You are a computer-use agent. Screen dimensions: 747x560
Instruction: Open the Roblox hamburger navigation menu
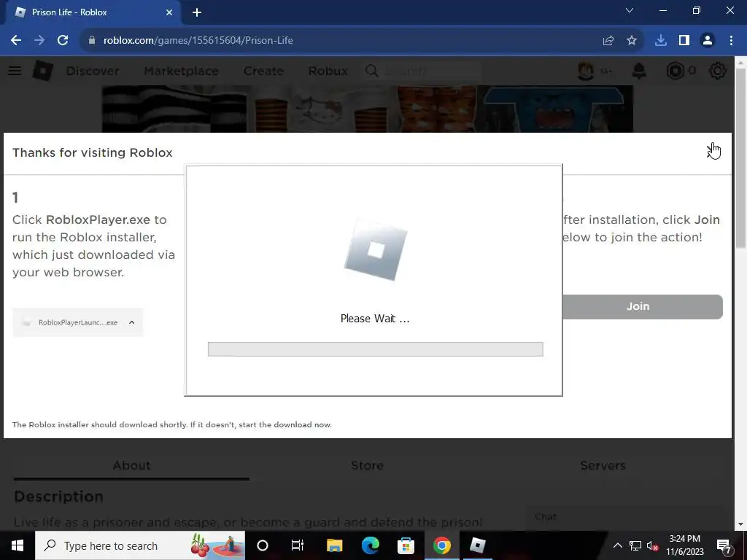pyautogui.click(x=15, y=71)
